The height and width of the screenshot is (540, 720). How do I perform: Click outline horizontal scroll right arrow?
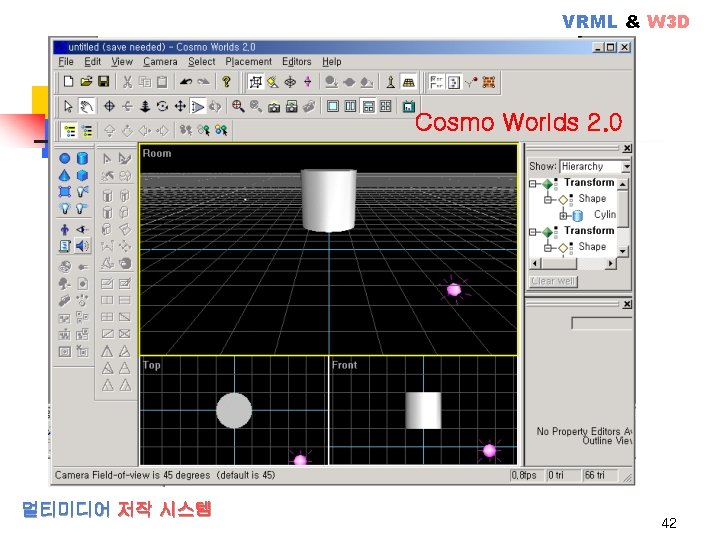pyautogui.click(x=611, y=264)
